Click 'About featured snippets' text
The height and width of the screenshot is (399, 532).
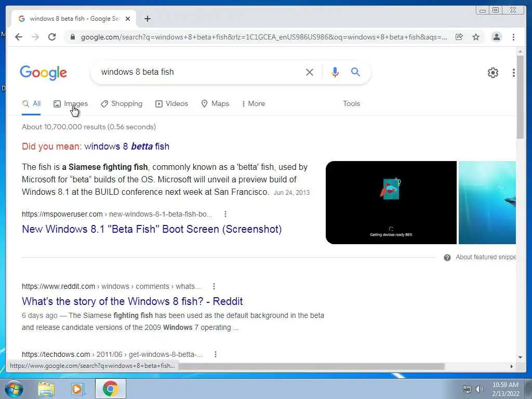[x=486, y=257]
